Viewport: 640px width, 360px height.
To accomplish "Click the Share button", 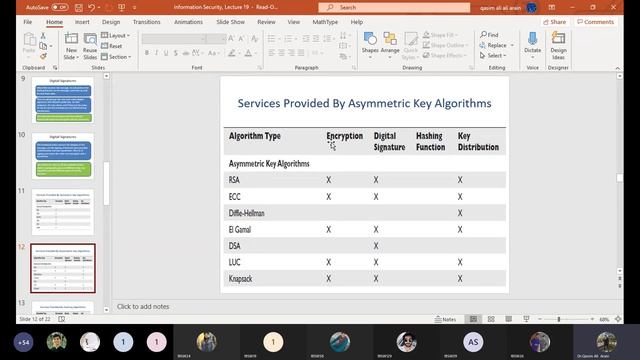I will [x=554, y=22].
